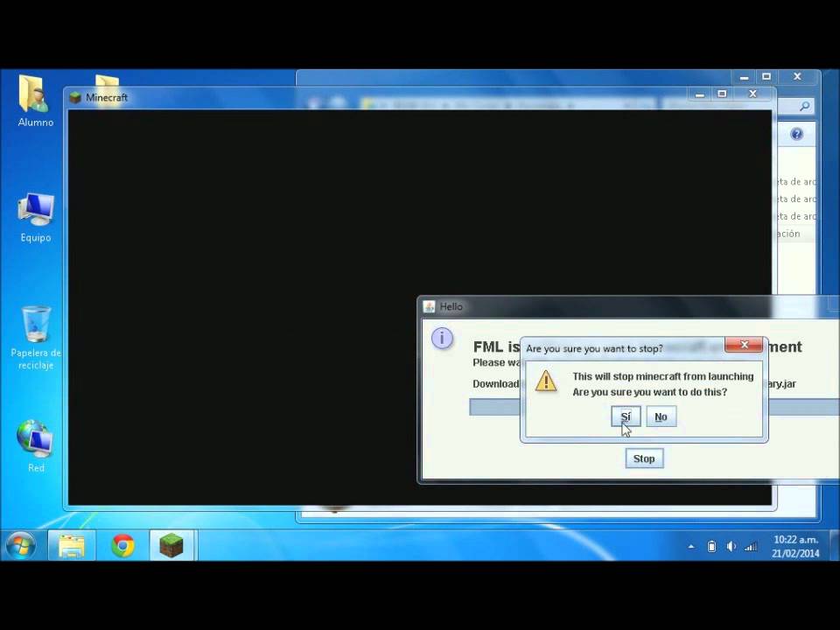
Task: Open the Windows Start menu
Action: tap(21, 545)
